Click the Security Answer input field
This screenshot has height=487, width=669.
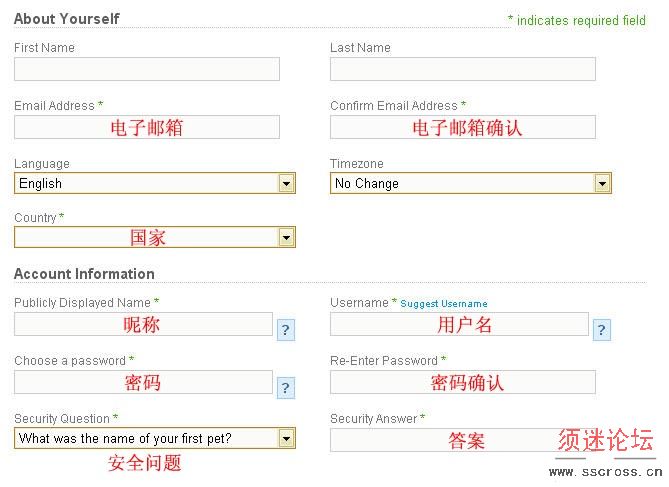pos(463,440)
